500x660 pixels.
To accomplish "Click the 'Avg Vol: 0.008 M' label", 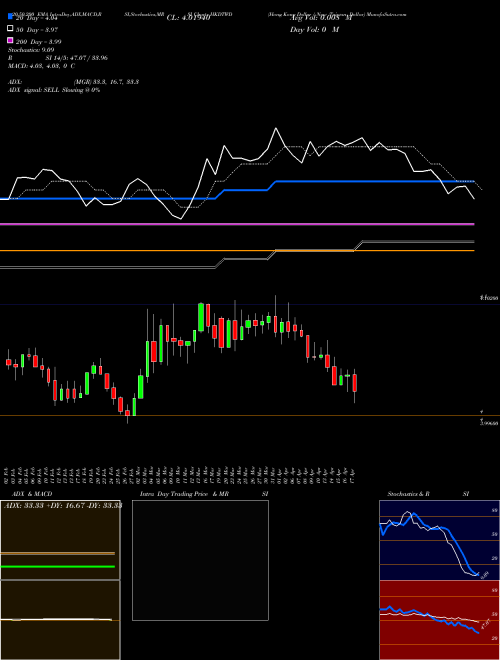I will click(x=321, y=18).
